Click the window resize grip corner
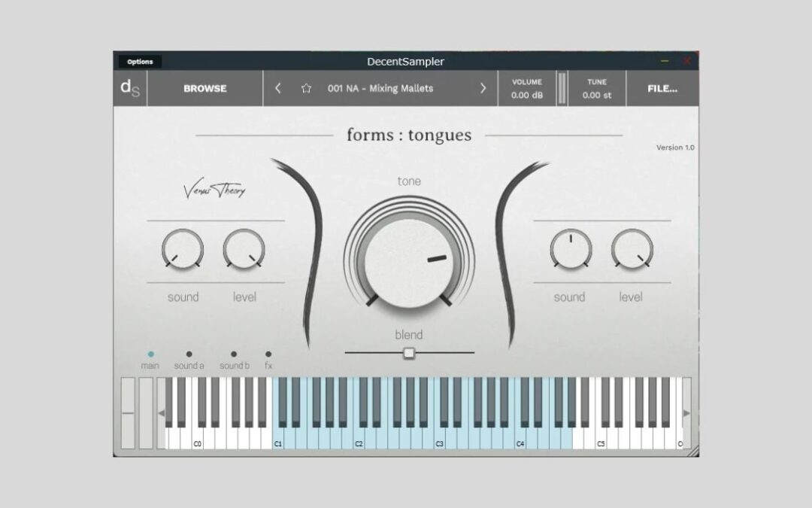Screen dimensions: 812x508 (x=693, y=451)
